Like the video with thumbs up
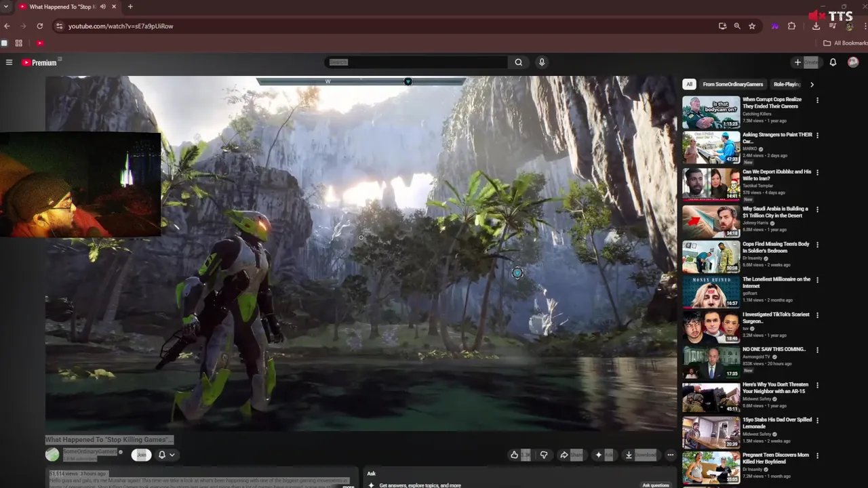 (520, 455)
